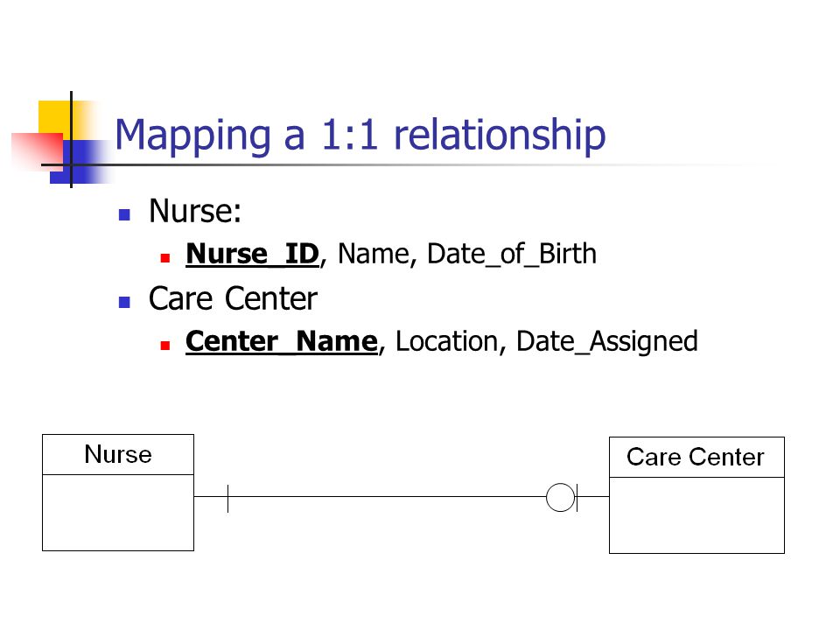Click the 'Date_of_Birth' attribute text
The height and width of the screenshot is (630, 840).
pos(512,254)
